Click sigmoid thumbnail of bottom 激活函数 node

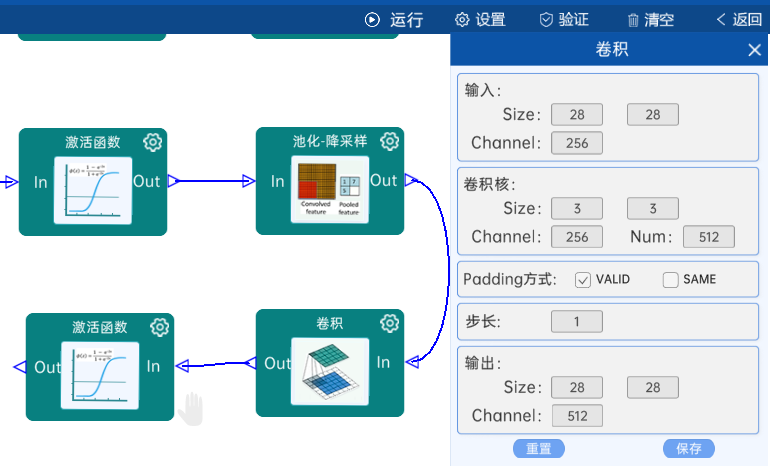click(x=100, y=375)
